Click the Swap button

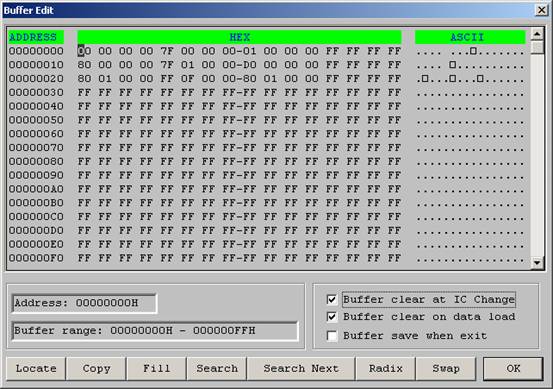(x=446, y=369)
